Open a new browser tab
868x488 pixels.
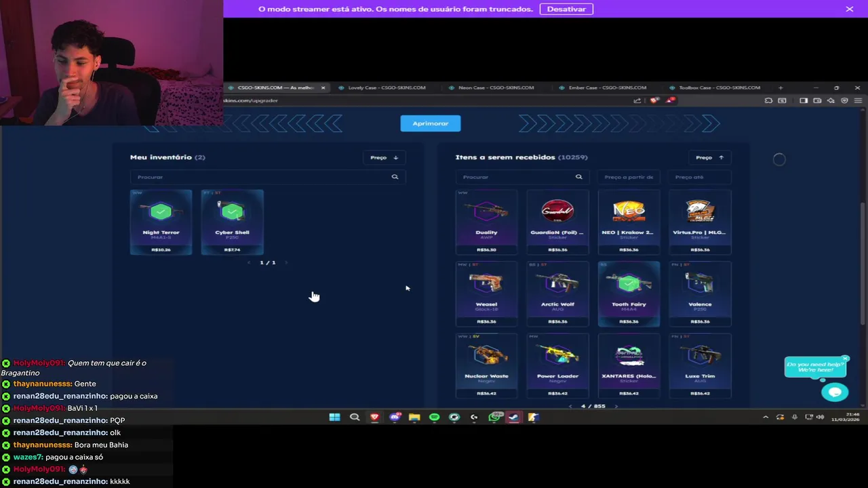(781, 87)
